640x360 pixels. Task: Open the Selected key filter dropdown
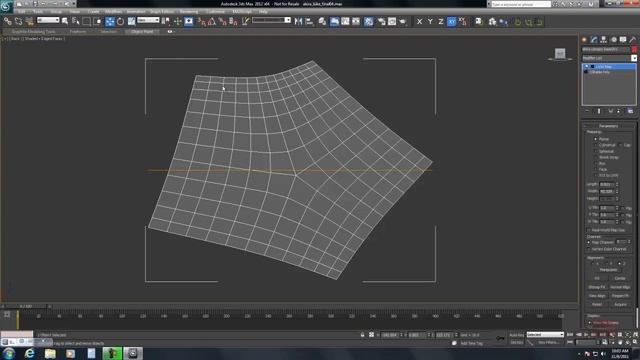coord(545,335)
